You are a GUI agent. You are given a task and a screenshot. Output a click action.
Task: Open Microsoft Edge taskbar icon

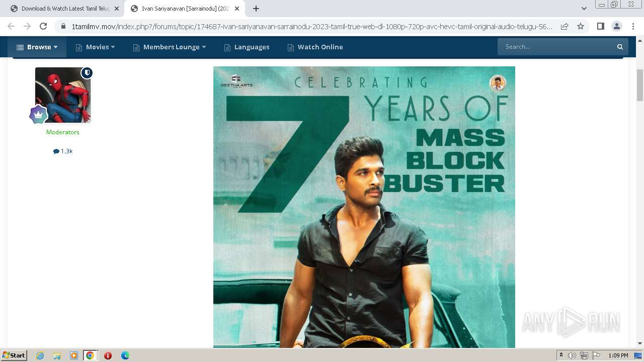tap(125, 355)
